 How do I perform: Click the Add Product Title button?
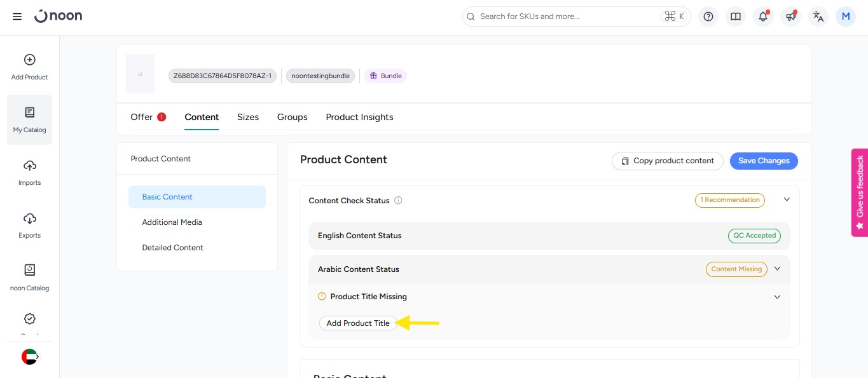[x=358, y=323]
